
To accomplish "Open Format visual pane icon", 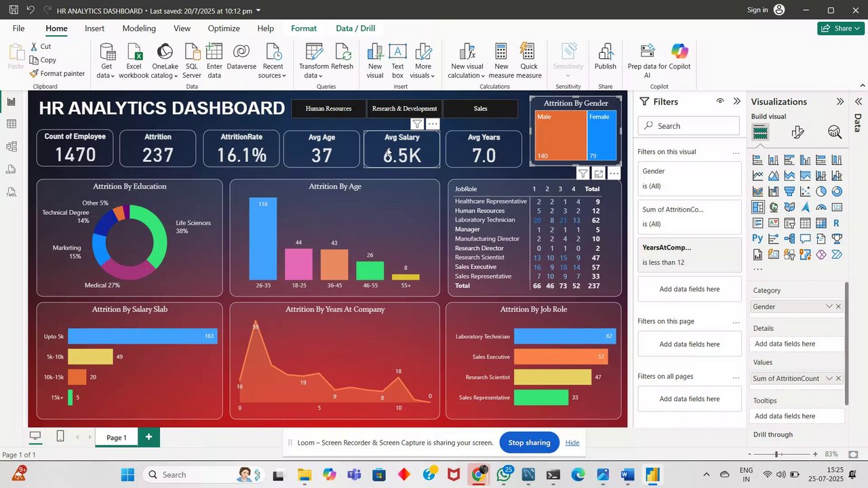I will tap(797, 132).
